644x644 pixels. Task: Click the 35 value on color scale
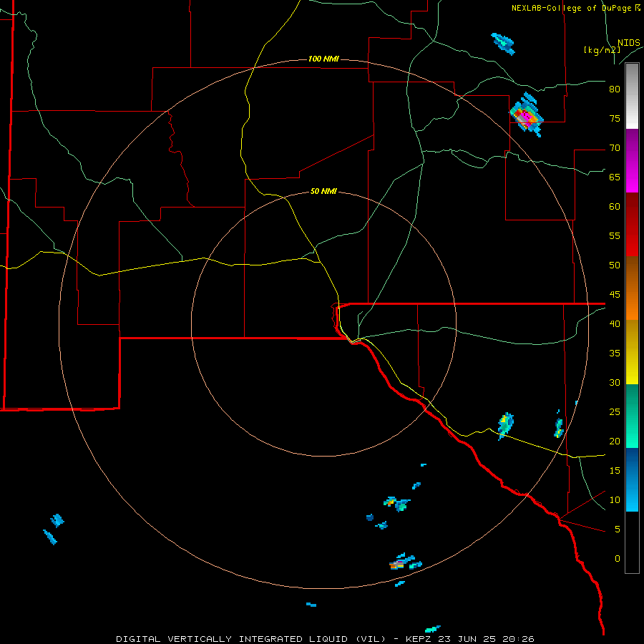click(615, 353)
